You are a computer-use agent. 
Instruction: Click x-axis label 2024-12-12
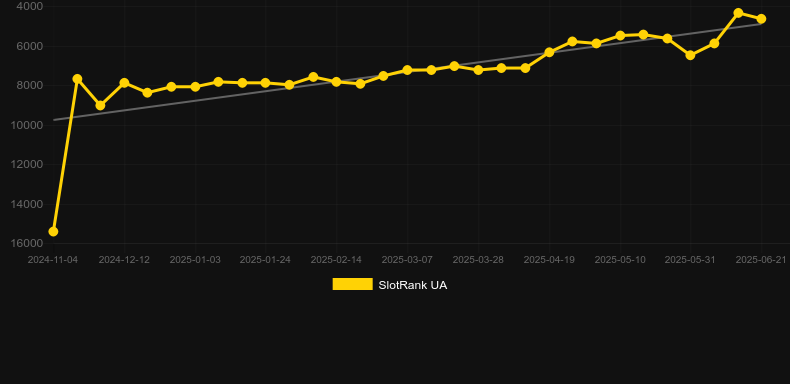(124, 260)
